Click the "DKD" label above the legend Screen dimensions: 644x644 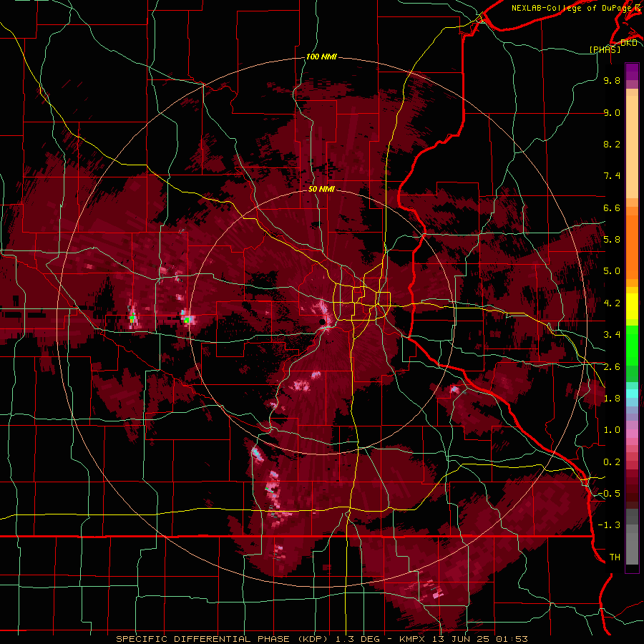(x=628, y=42)
